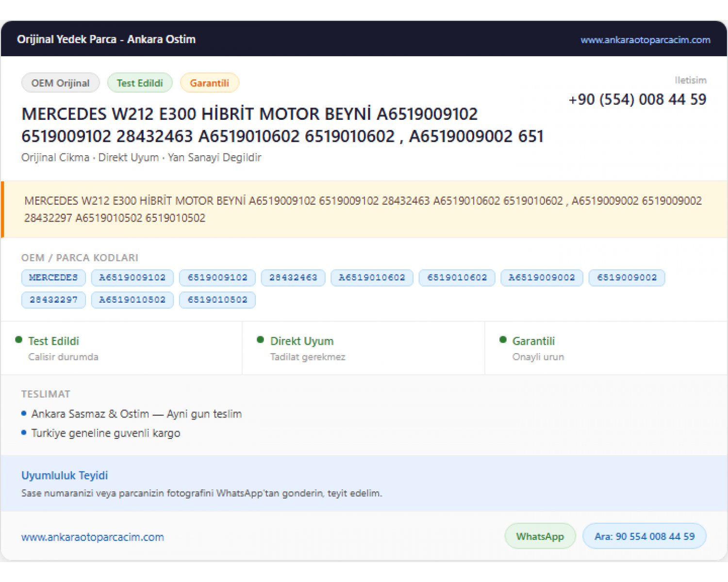Select the OEM Orijinal badge
Viewport: 728px width, 582px height.
pos(61,83)
